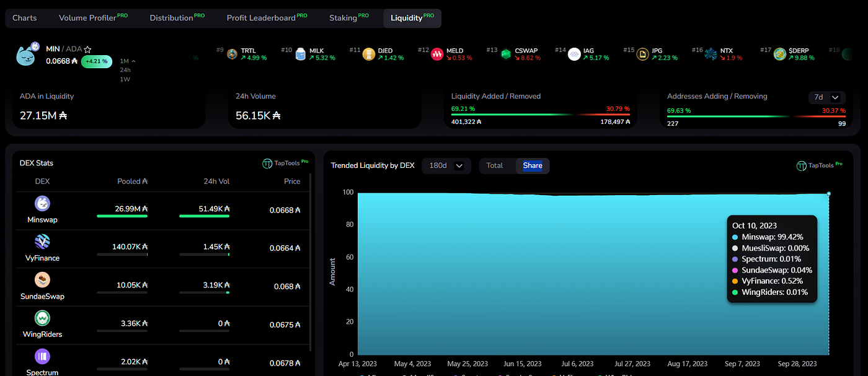Screen dimensions: 868x376
Task: Click the Minswap DEX logo
Action: pos(43,203)
